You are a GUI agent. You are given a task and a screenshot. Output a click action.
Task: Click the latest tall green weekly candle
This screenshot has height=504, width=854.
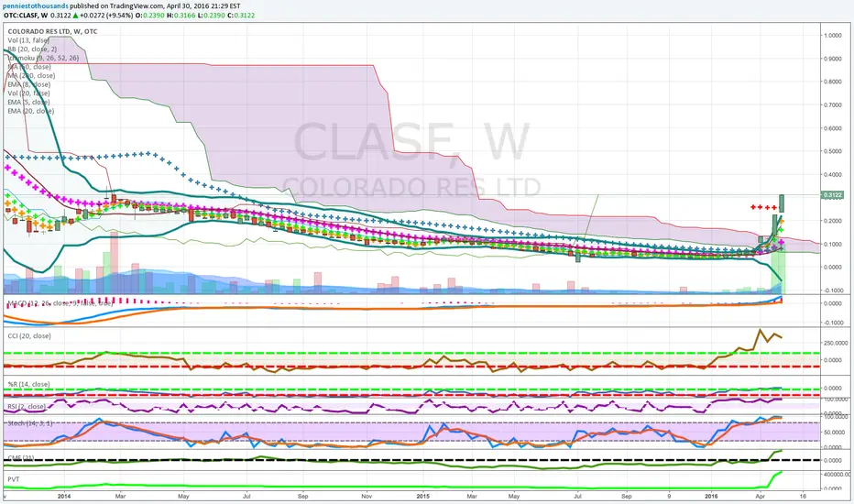(782, 203)
